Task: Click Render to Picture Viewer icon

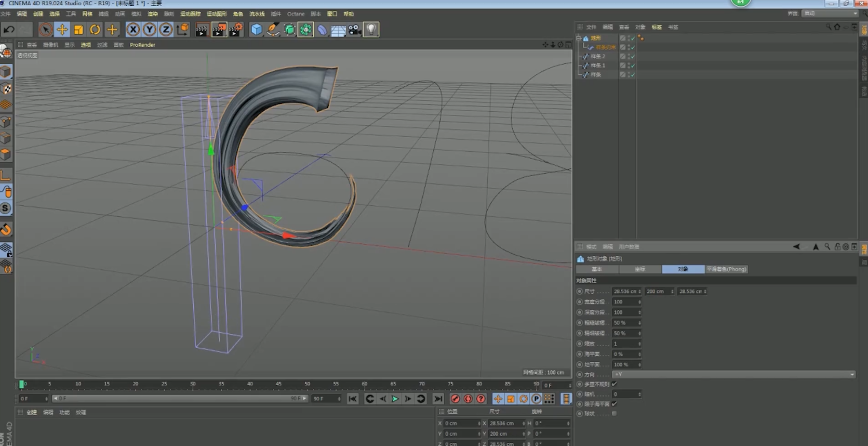Action: pyautogui.click(x=219, y=30)
